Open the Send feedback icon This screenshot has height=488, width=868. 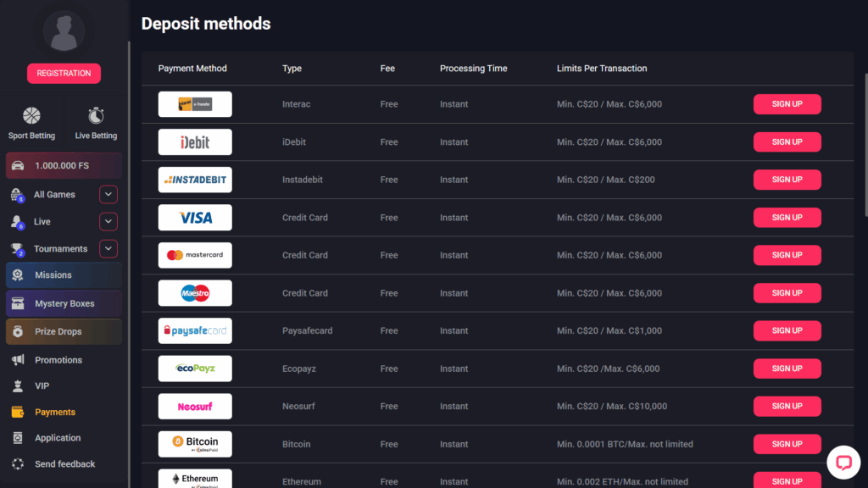pos(19,463)
